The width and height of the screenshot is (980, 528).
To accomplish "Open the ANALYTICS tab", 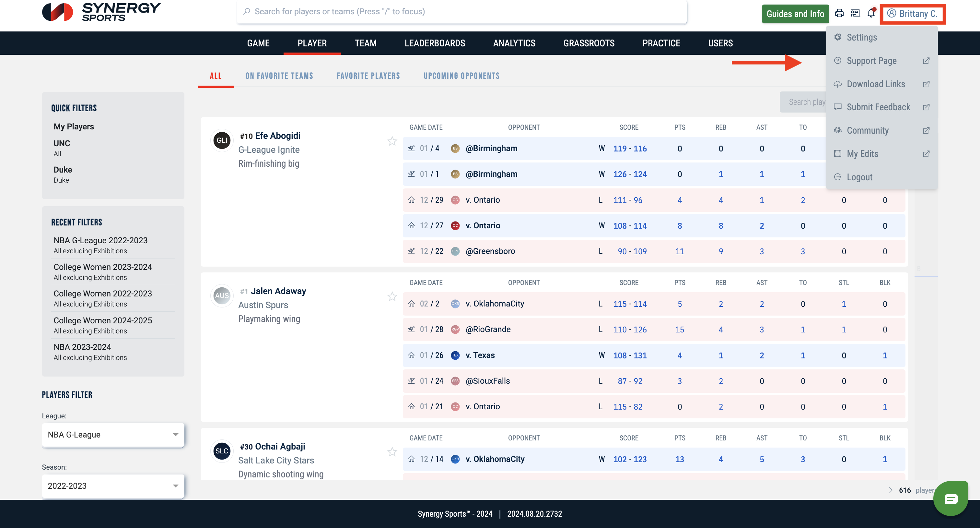I will (x=514, y=43).
